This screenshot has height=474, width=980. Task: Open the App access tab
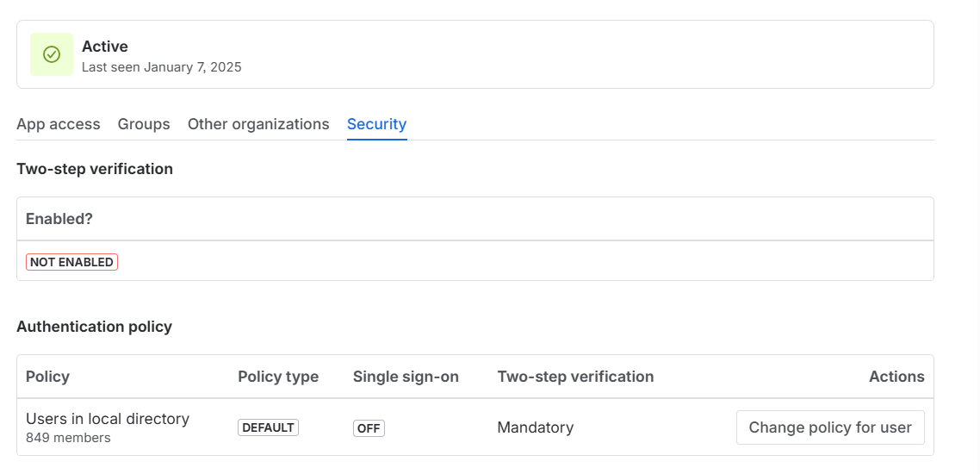58,124
